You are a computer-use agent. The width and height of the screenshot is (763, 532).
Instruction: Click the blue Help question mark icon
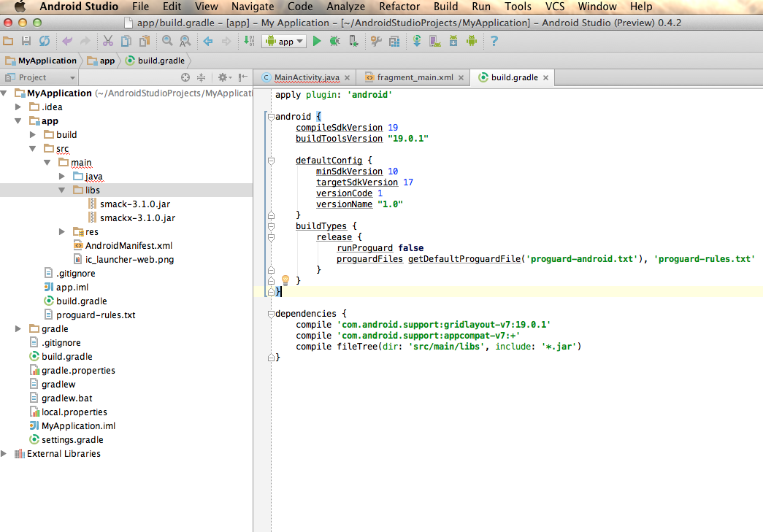point(494,42)
